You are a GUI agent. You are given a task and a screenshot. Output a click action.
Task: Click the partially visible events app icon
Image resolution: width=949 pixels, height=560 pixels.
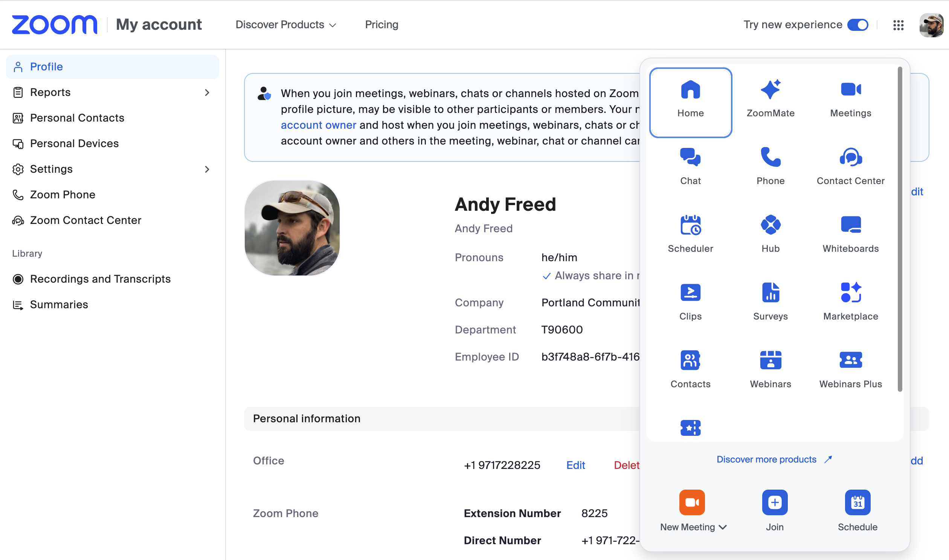pyautogui.click(x=690, y=428)
